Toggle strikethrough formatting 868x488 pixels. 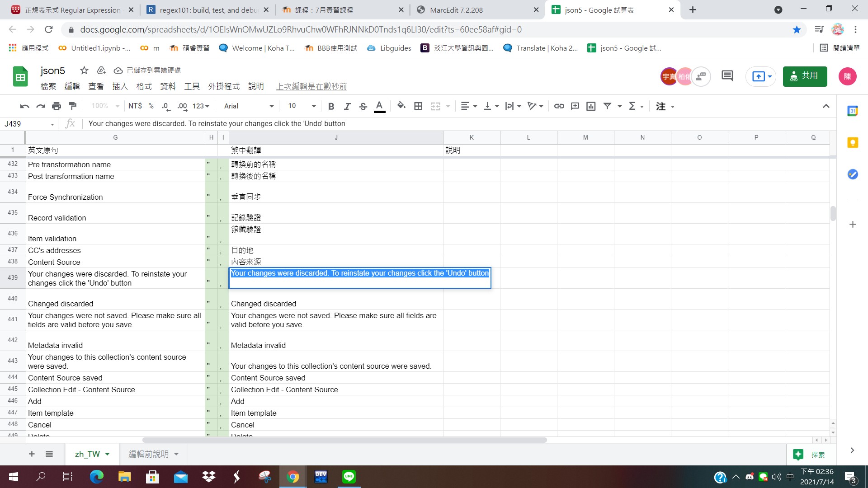coord(363,106)
